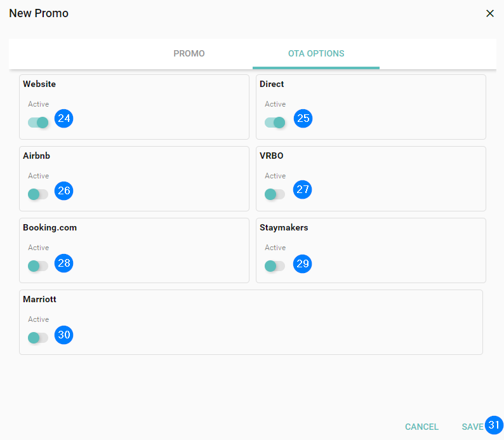The image size is (504, 440).
Task: Select the 30 badge in Marriott card
Action: pos(64,335)
